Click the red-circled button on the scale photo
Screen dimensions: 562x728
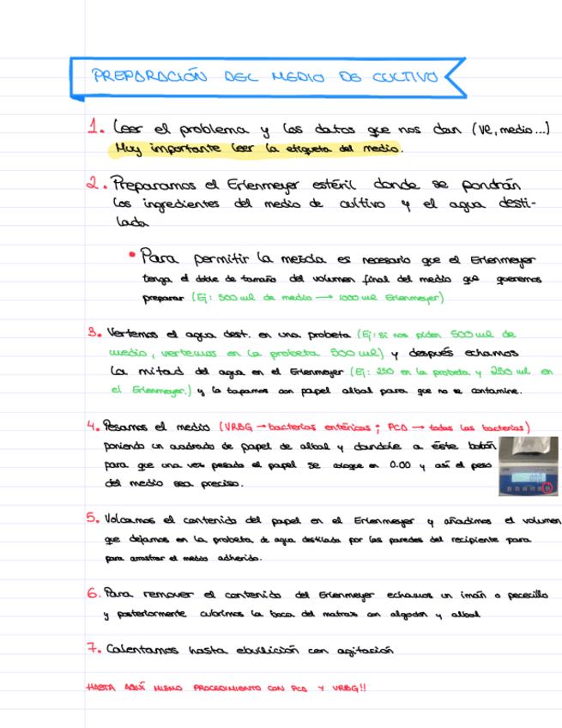(547, 488)
